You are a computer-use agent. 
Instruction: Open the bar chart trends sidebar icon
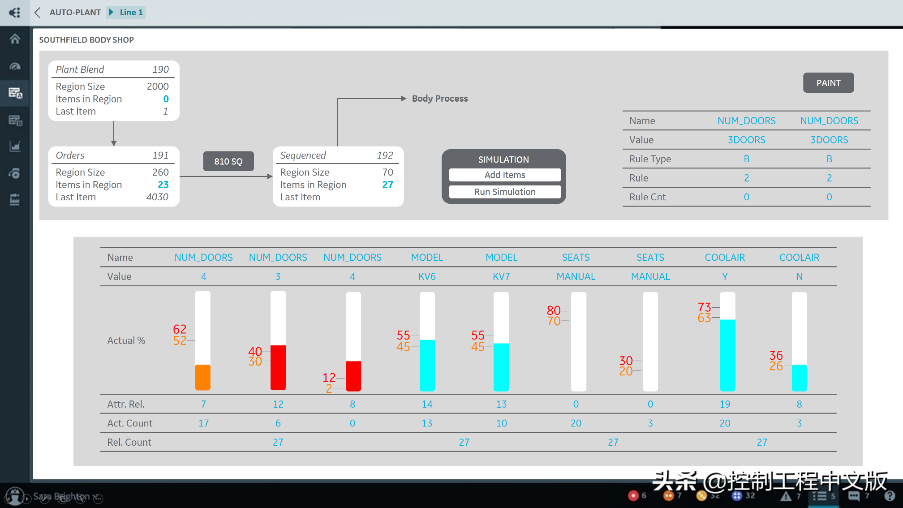point(14,146)
